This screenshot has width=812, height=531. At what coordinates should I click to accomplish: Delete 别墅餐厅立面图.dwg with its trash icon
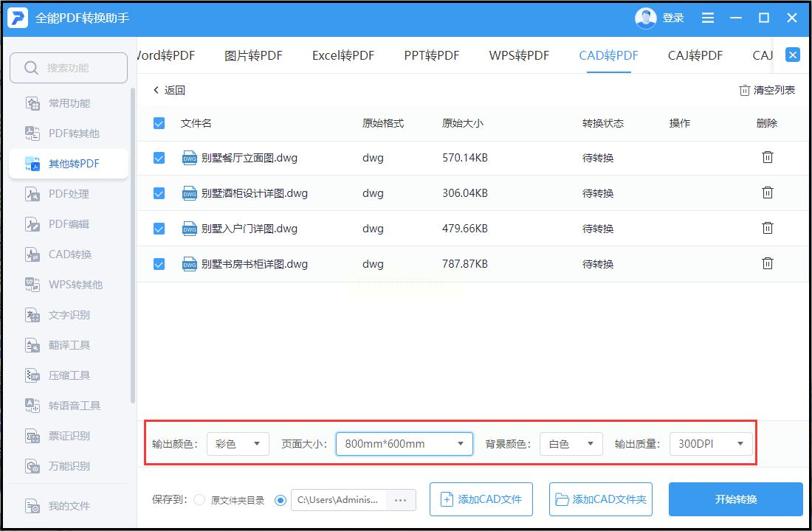[x=768, y=157]
